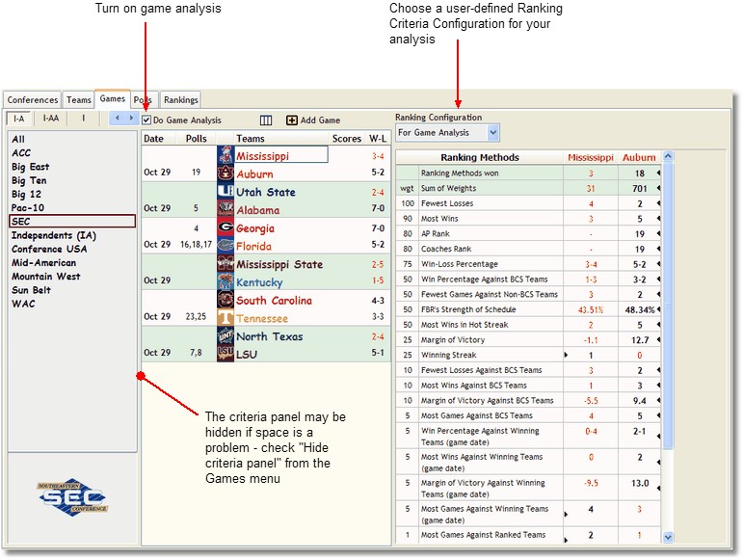Select the I-AA division toggle
743x560 pixels.
(51, 119)
